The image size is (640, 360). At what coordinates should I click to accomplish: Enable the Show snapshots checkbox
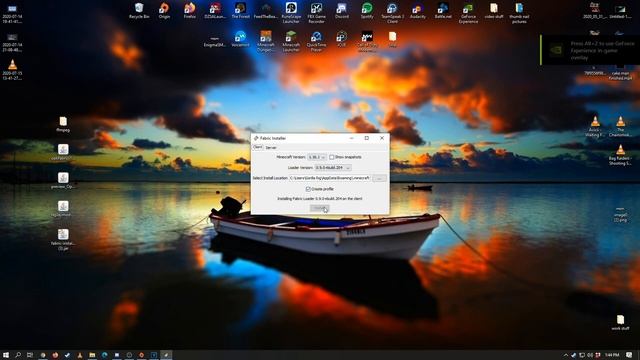[331, 157]
